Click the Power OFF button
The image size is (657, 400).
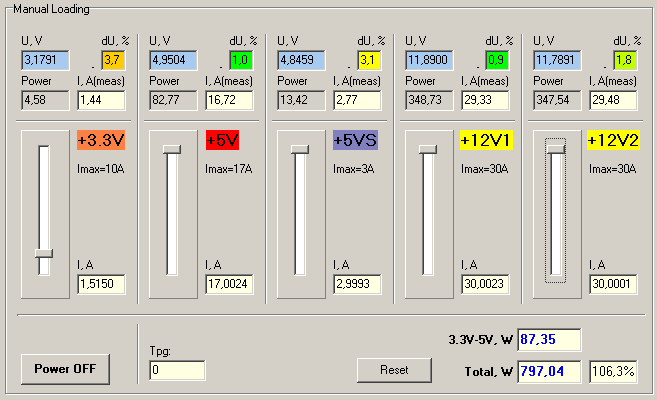click(65, 368)
